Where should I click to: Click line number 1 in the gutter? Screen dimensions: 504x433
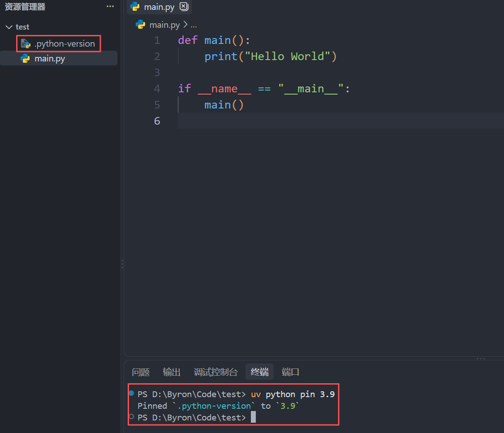click(x=157, y=40)
